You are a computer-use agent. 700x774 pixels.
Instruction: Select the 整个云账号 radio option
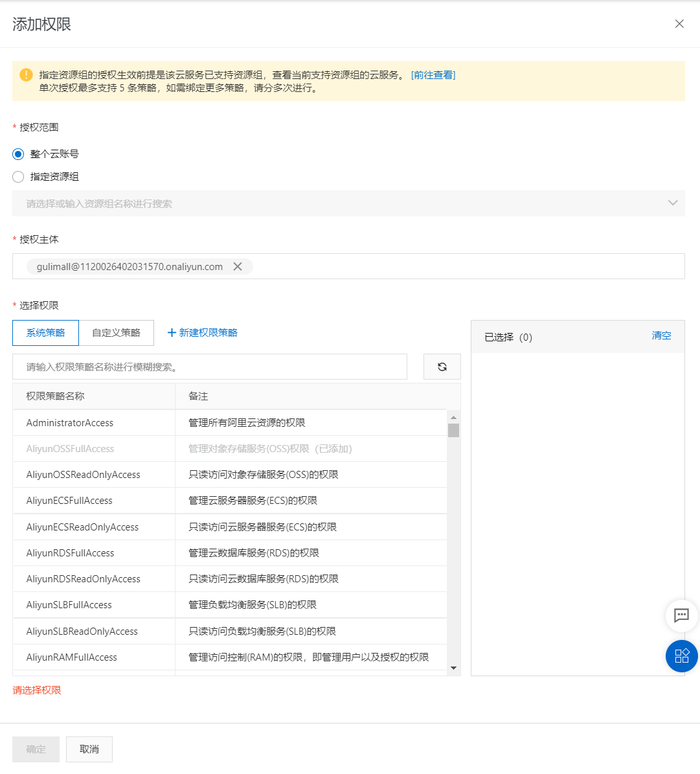[18, 154]
